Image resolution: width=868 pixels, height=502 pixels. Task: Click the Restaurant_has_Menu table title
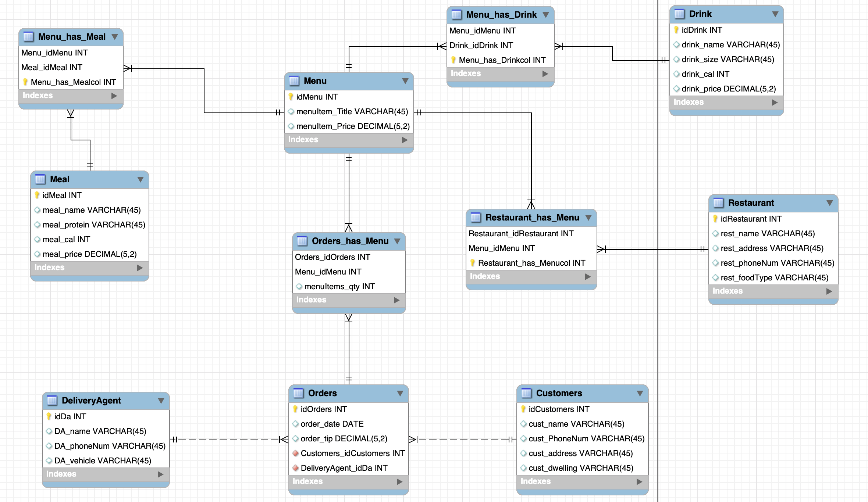pos(532,218)
